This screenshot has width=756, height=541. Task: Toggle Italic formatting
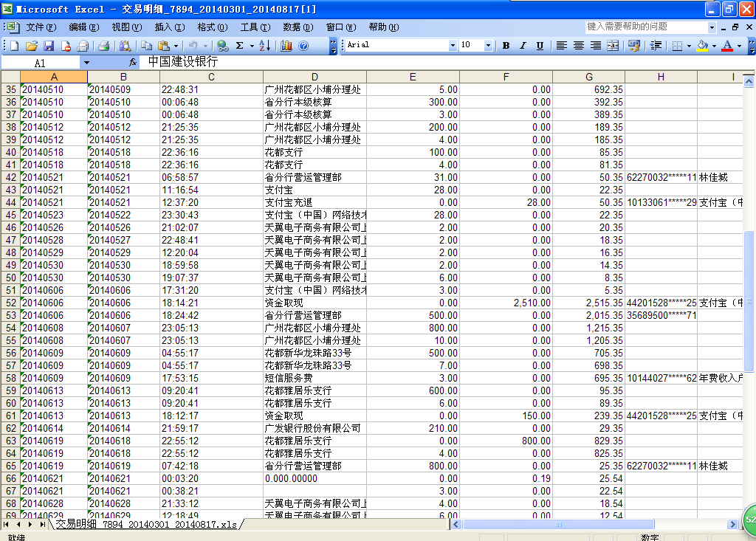(x=523, y=46)
